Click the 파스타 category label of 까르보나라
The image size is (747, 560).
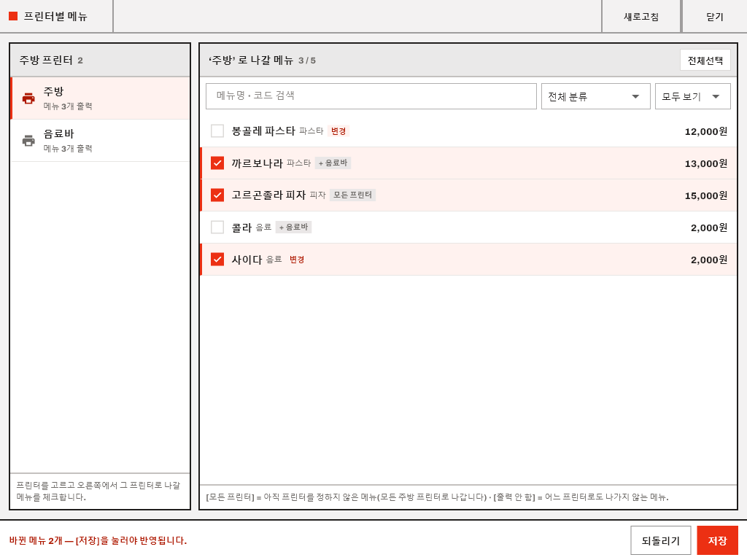(298, 163)
